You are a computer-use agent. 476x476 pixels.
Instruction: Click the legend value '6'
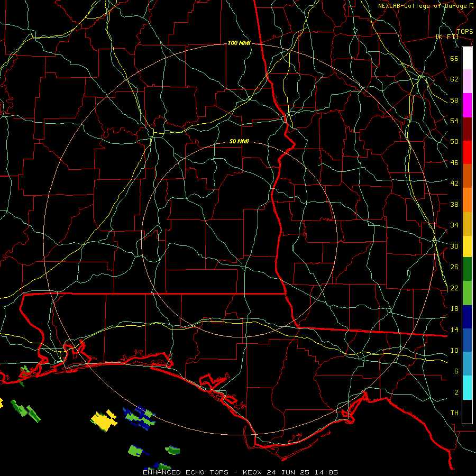pos(456,371)
